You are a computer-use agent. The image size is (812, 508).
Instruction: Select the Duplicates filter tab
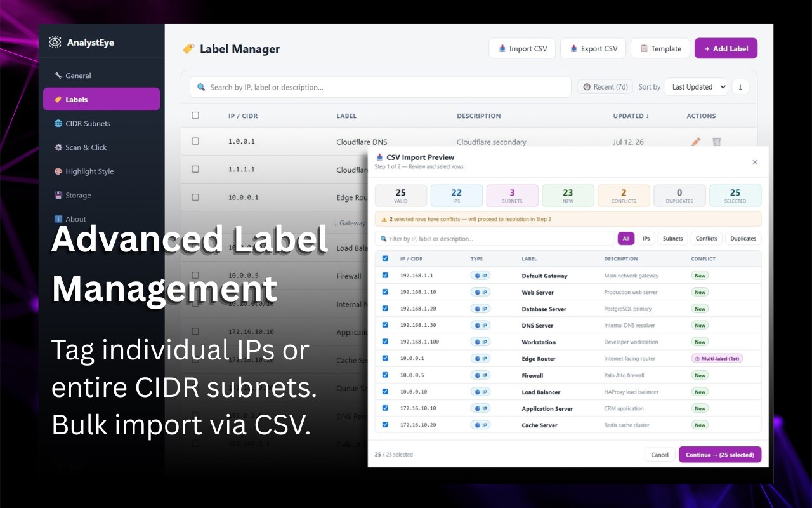coord(743,239)
